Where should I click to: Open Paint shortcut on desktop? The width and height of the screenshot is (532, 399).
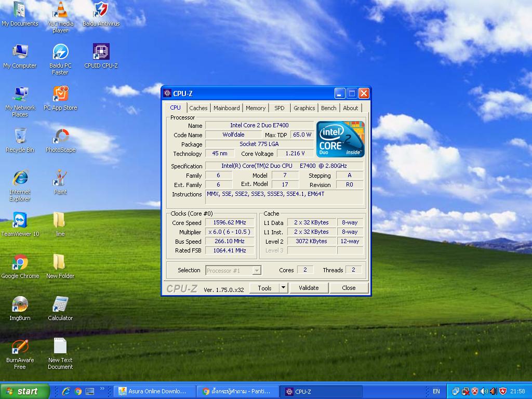click(60, 182)
